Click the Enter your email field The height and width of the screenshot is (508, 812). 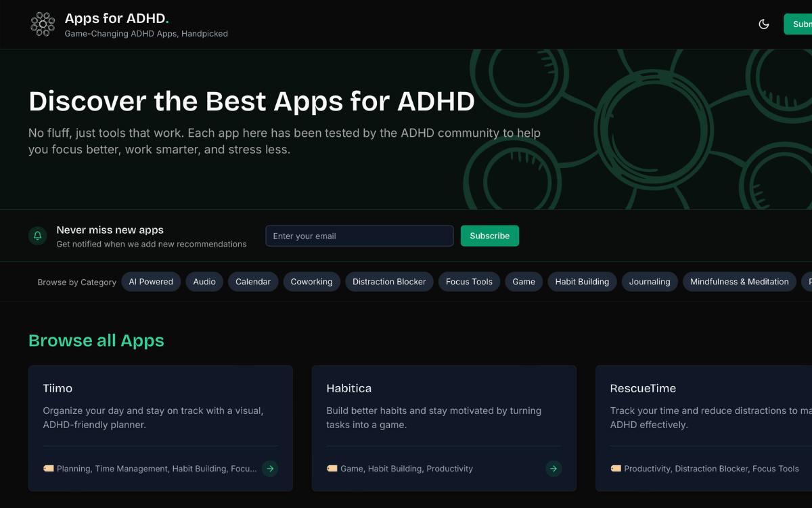pyautogui.click(x=359, y=236)
